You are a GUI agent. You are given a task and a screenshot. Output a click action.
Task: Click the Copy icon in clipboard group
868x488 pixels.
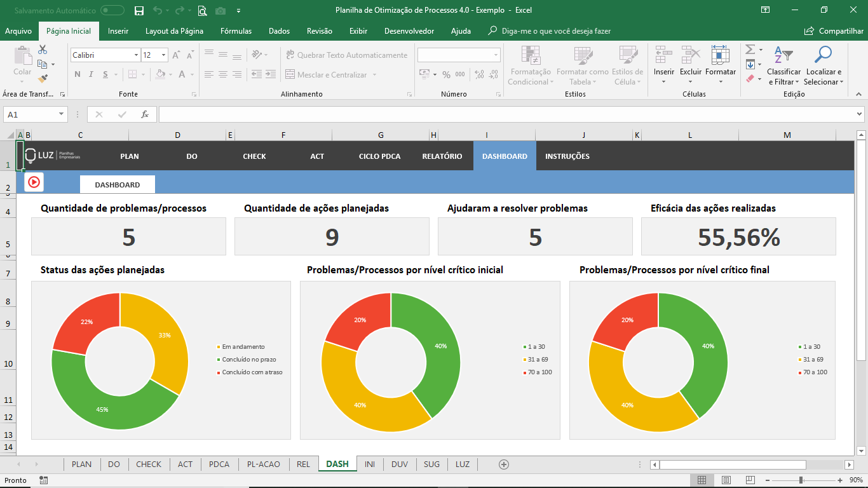pos(43,64)
